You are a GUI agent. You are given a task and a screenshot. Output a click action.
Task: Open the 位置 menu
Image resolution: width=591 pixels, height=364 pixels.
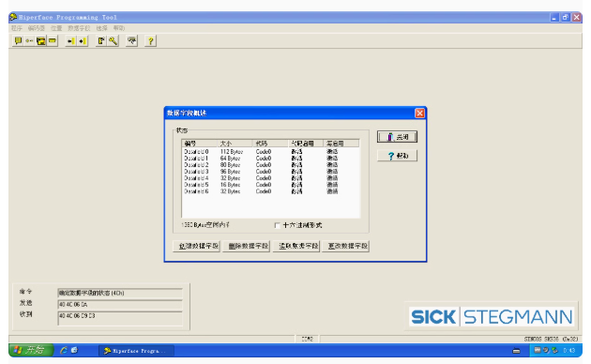(56, 28)
